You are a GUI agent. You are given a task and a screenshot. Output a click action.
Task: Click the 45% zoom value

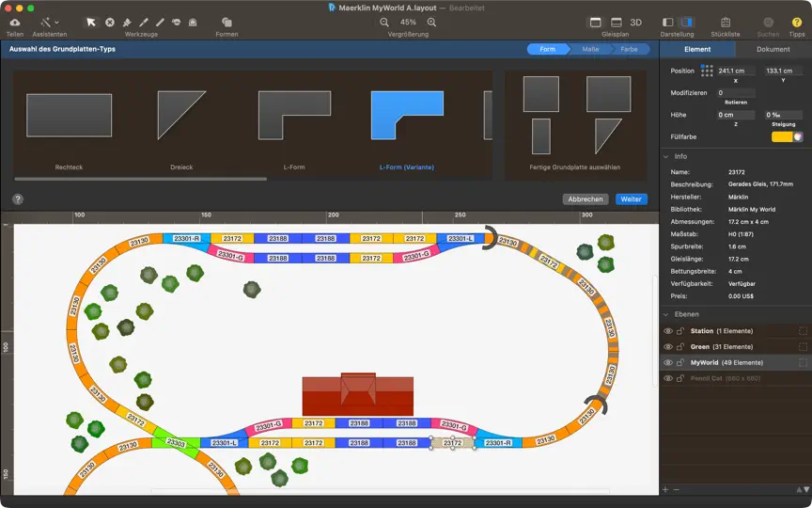408,23
